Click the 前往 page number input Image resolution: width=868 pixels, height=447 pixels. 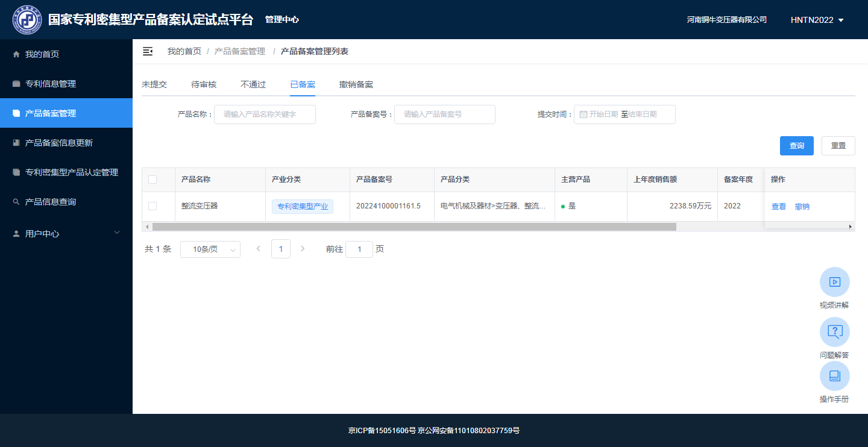(359, 249)
